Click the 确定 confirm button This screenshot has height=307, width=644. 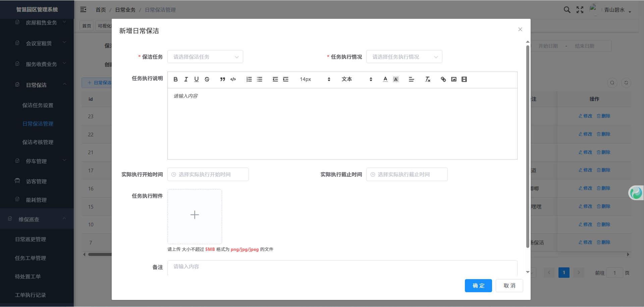click(x=478, y=286)
